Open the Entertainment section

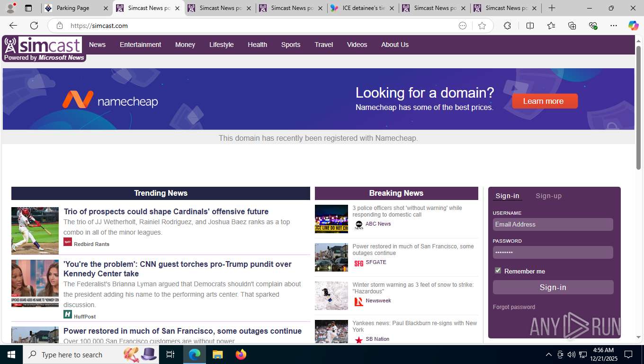point(140,45)
